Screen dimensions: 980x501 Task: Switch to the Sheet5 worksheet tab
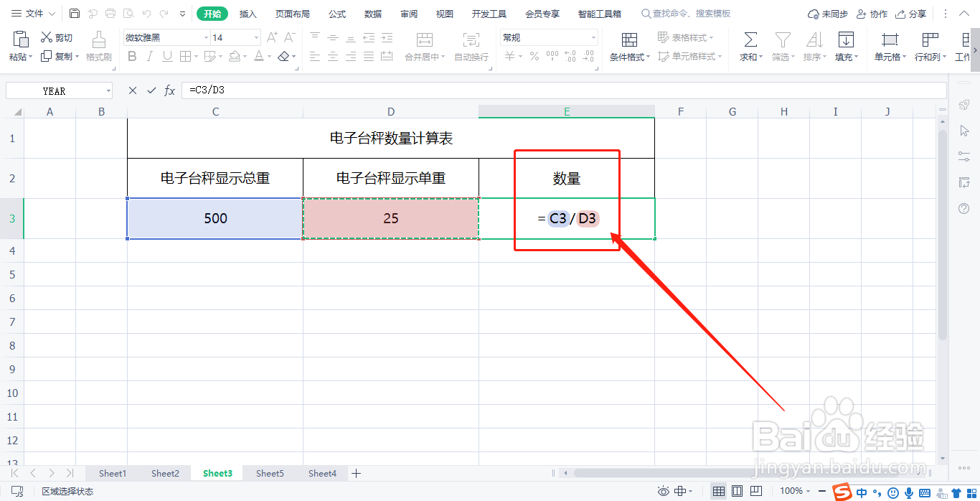tap(270, 473)
